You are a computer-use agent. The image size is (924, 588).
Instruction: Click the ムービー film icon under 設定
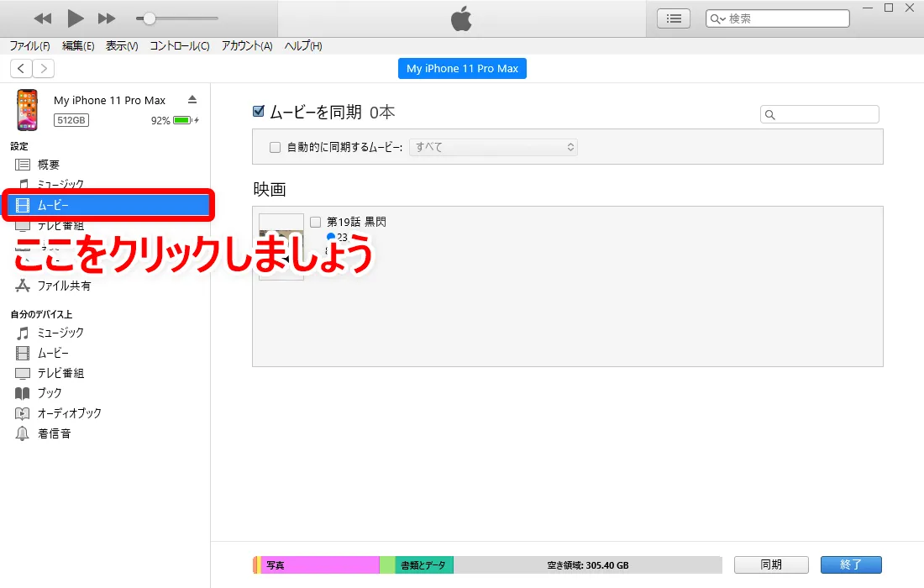23,205
